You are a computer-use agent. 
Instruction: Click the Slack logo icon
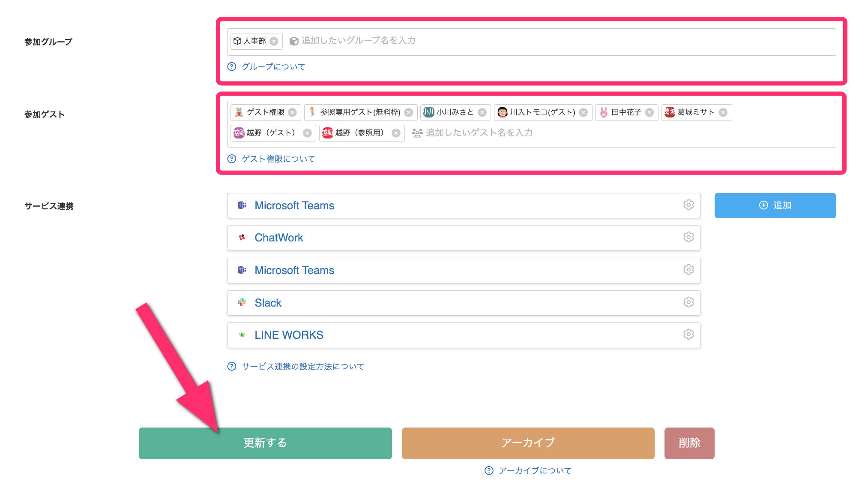(x=242, y=303)
